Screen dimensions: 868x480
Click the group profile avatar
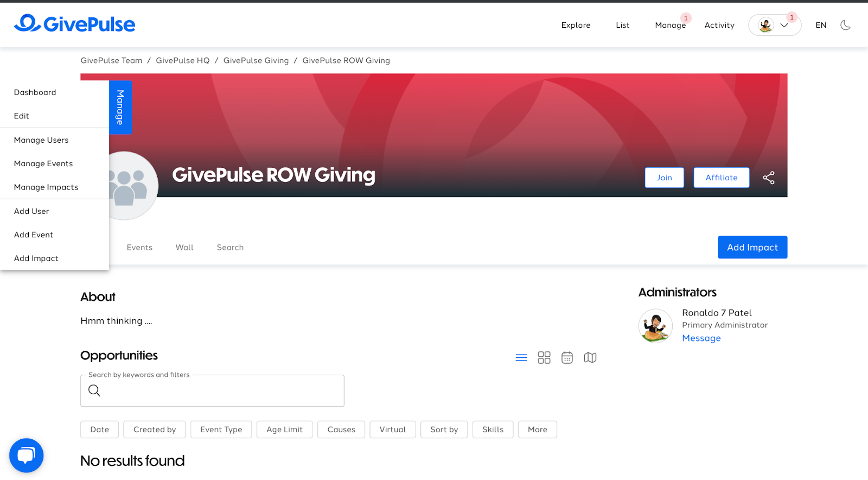click(130, 186)
